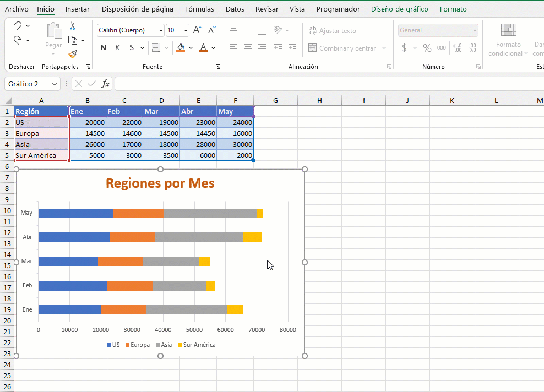Switch to Disposición de página tab
This screenshot has height=392, width=544.
pos(138,9)
